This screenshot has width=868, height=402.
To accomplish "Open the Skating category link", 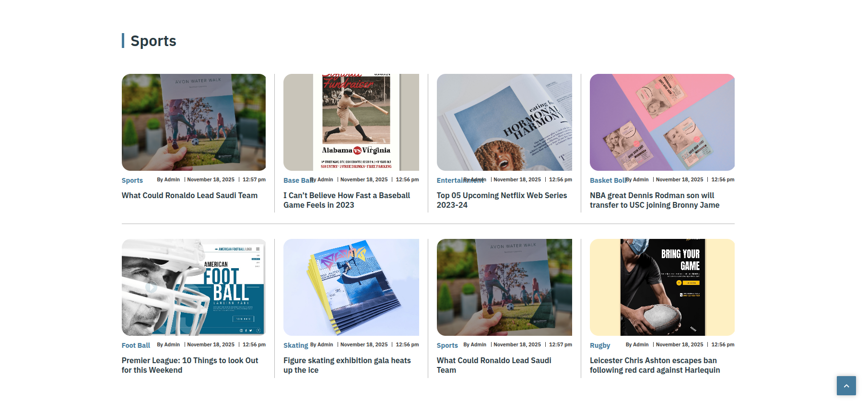I will [x=295, y=345].
